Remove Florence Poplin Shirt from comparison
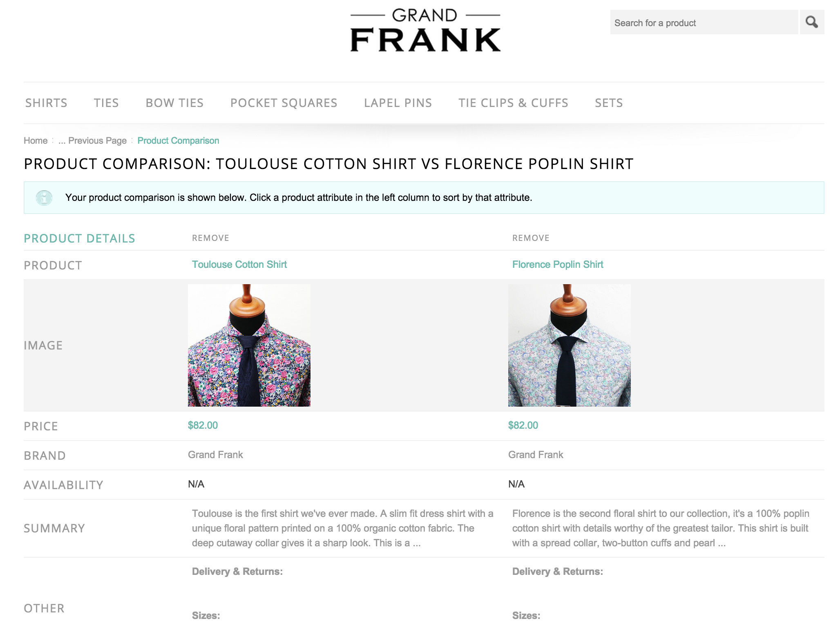 click(x=531, y=238)
